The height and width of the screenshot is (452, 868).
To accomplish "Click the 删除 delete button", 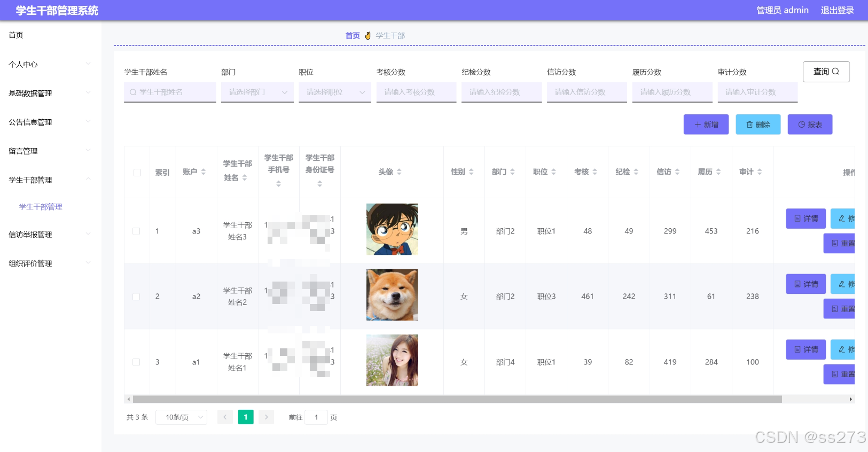I will pos(758,124).
